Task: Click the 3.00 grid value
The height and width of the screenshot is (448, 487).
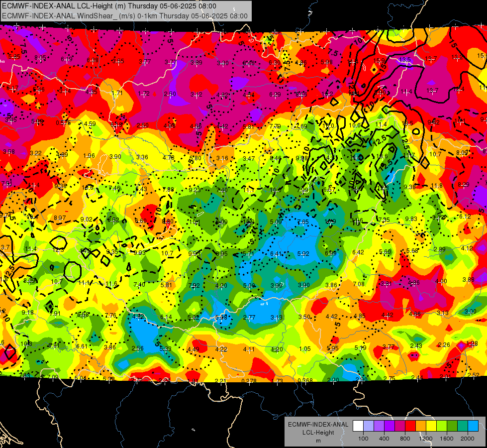Action: (470, 312)
